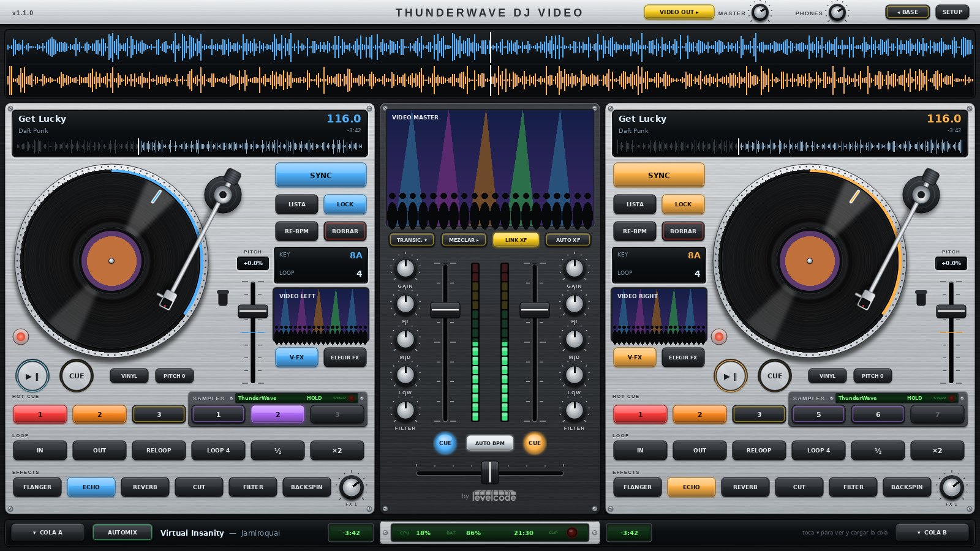Turn the Master volume knob
The height and width of the screenshot is (551, 980).
[x=760, y=12]
